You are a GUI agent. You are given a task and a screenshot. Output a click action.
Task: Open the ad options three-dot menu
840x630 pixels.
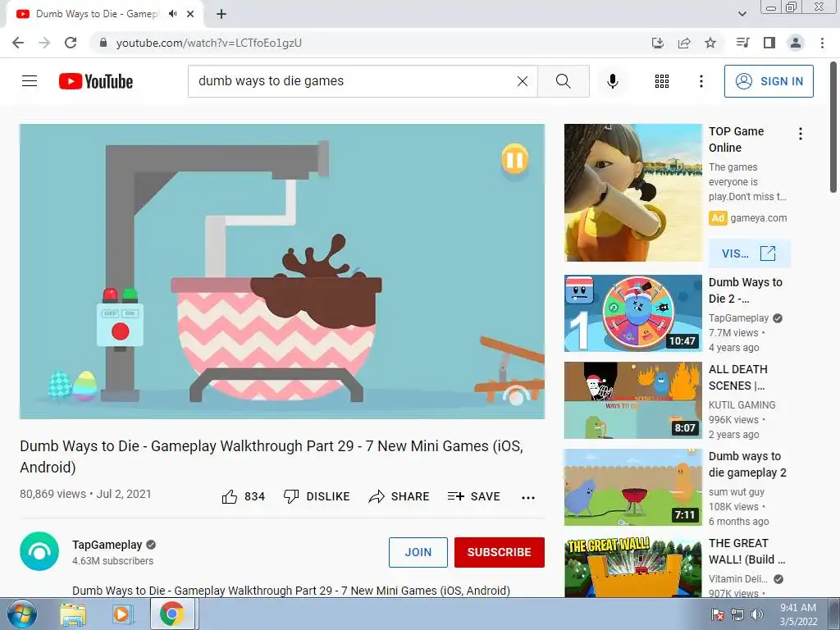coord(801,134)
